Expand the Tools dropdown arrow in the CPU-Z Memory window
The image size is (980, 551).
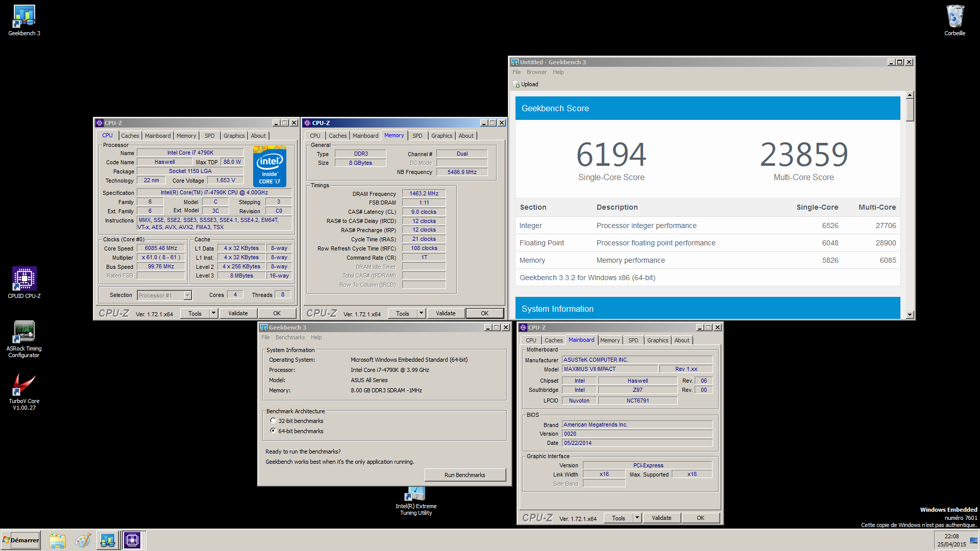pyautogui.click(x=421, y=313)
